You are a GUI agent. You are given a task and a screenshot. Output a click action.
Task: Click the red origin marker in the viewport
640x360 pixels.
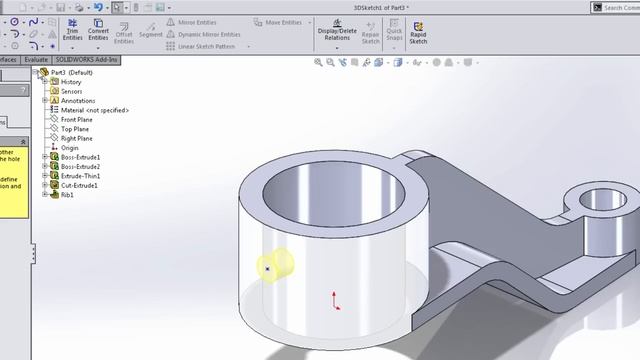(x=335, y=301)
